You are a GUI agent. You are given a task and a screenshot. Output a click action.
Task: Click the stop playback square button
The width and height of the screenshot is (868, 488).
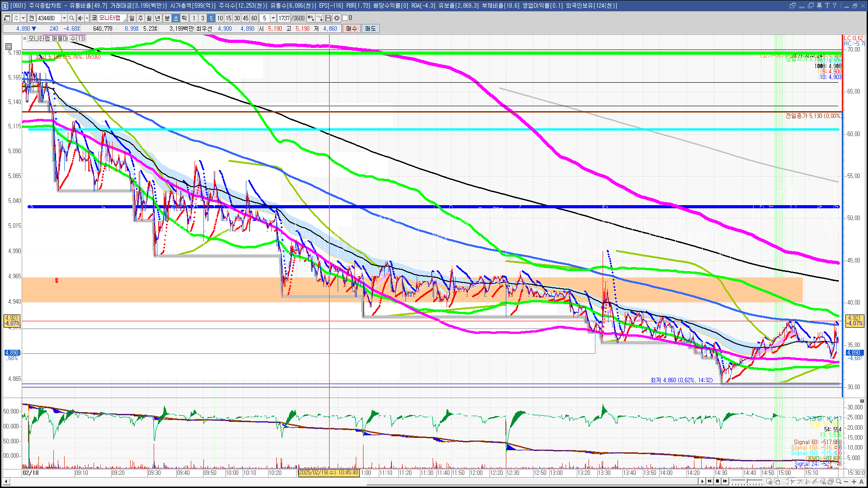[717, 481]
